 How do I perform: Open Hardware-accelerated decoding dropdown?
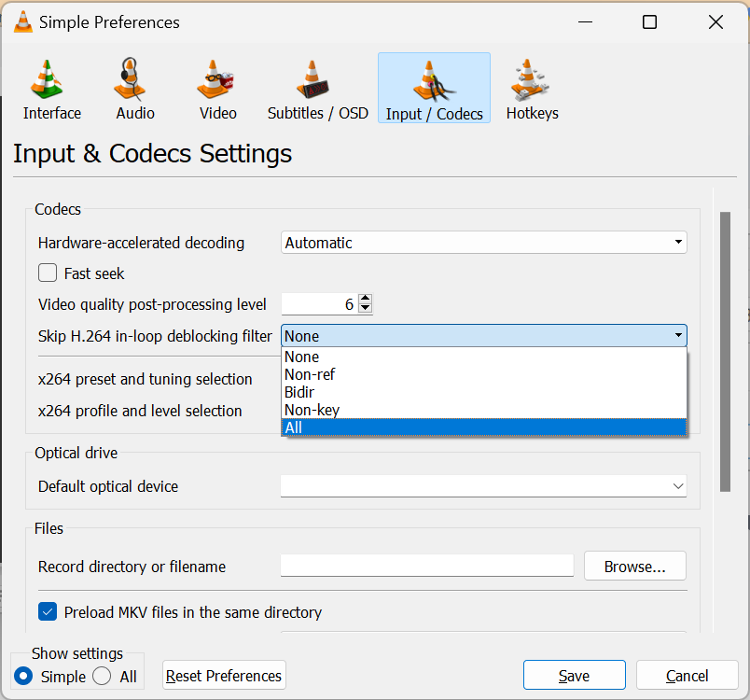coord(483,243)
